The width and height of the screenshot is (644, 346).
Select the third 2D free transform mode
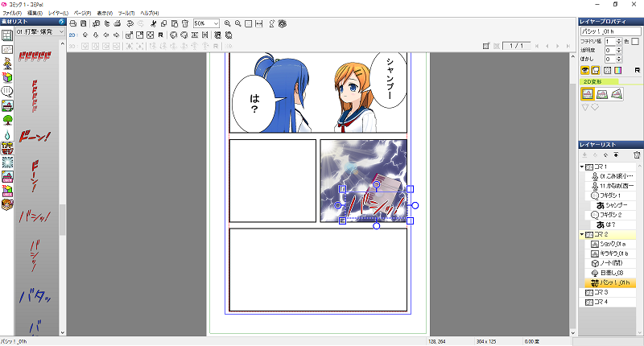point(617,94)
